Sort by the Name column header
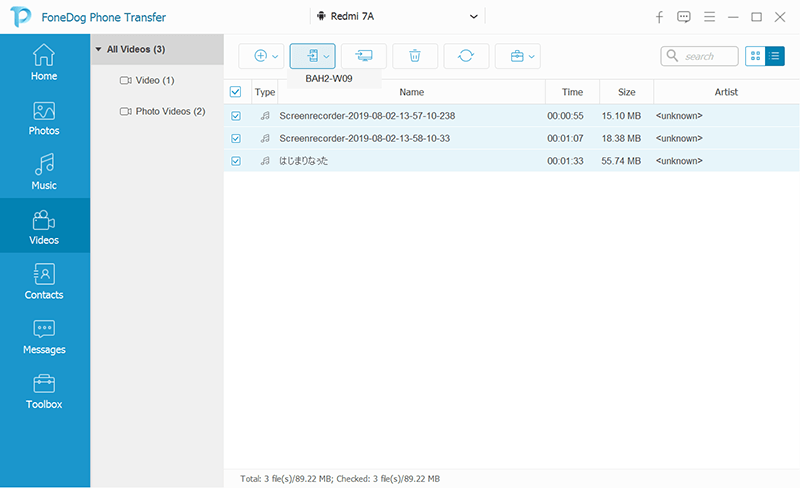This screenshot has width=800, height=488. click(412, 92)
